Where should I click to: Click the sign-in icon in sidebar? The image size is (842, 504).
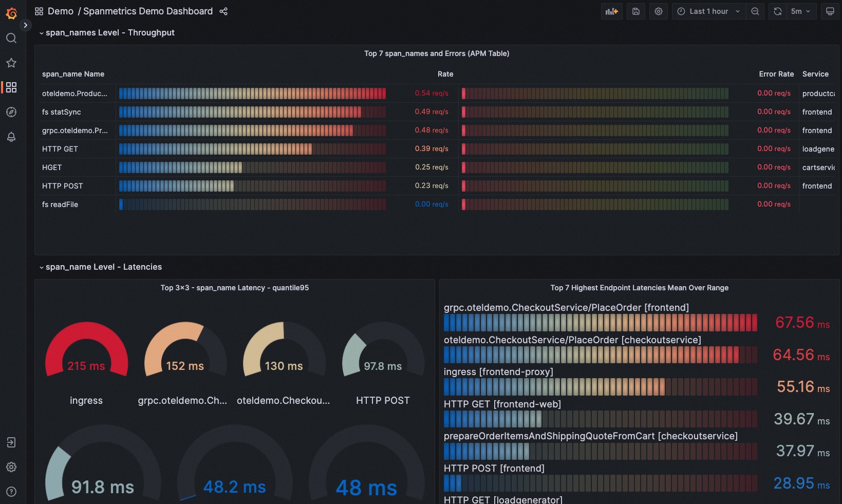11,442
